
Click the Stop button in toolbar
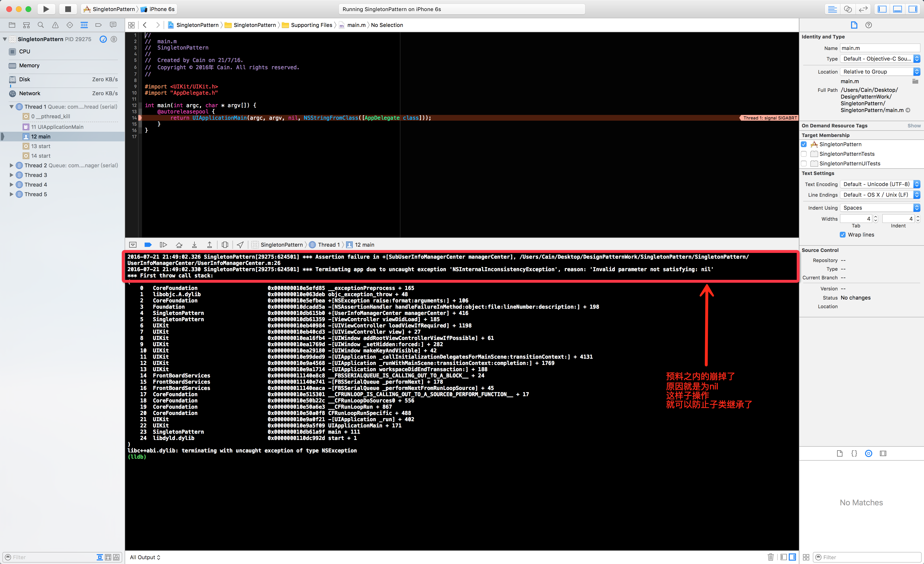(68, 9)
